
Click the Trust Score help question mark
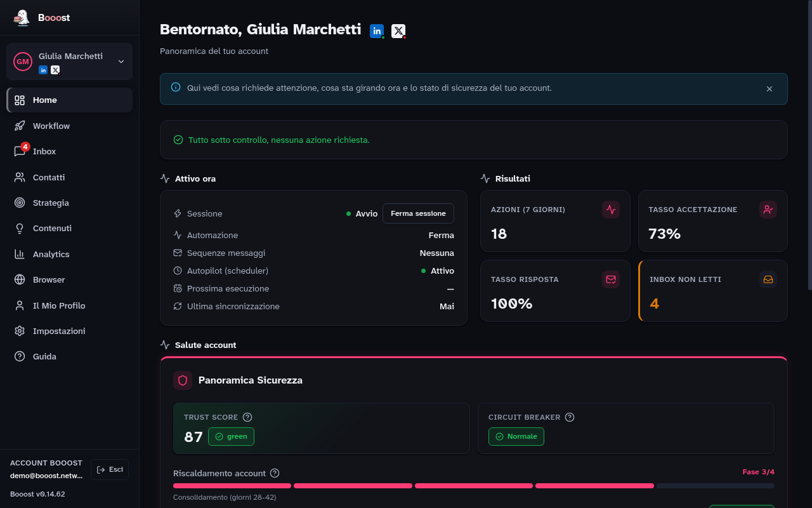247,417
